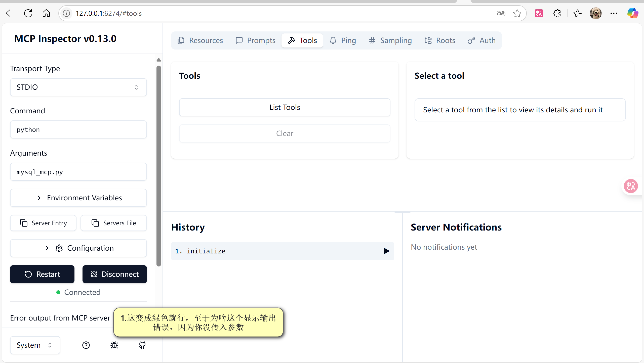Open the System theme dropdown

[x=35, y=345]
